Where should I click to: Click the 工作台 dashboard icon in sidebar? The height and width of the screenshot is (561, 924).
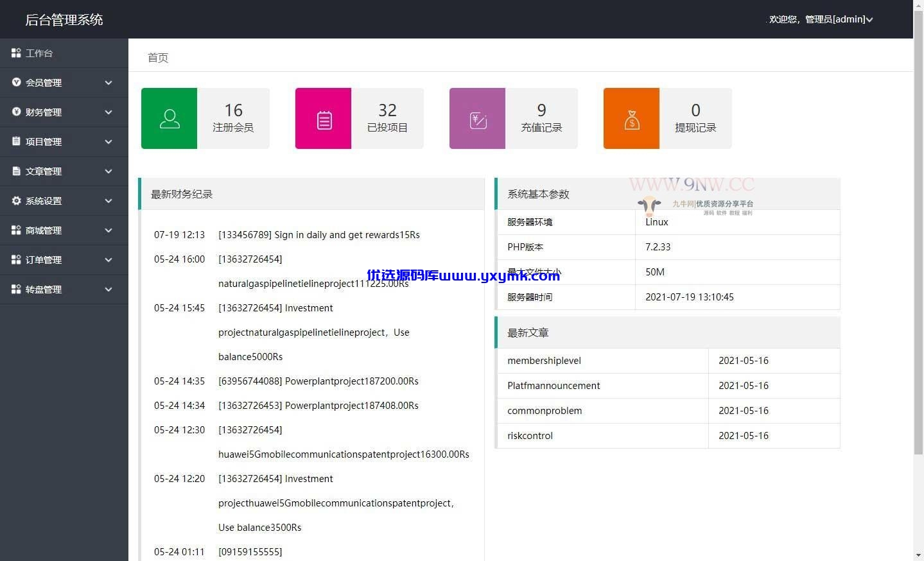pyautogui.click(x=16, y=53)
